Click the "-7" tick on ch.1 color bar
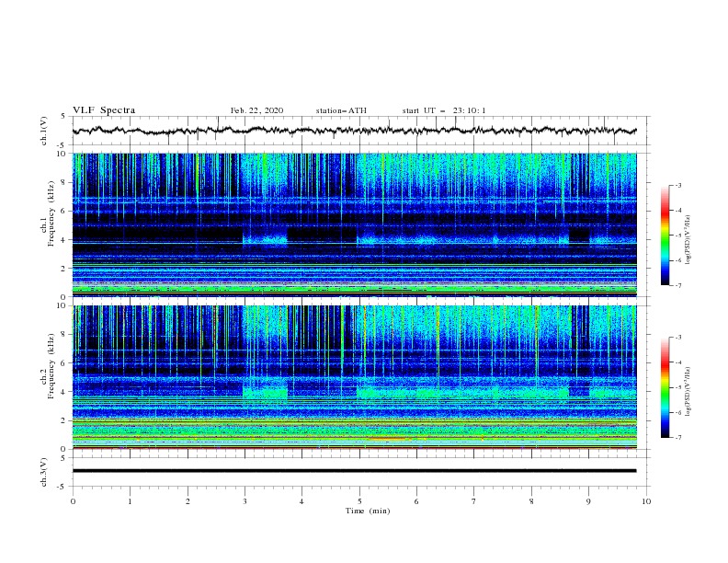This screenshot has width=728, height=563. [x=678, y=285]
